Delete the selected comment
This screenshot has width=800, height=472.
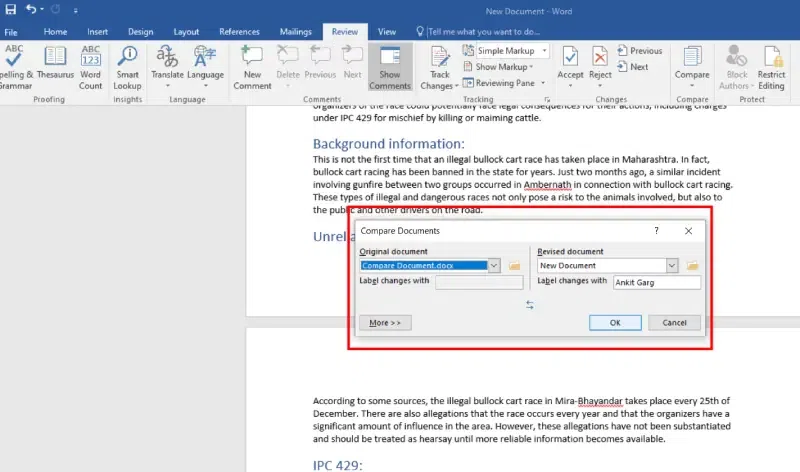(288, 66)
